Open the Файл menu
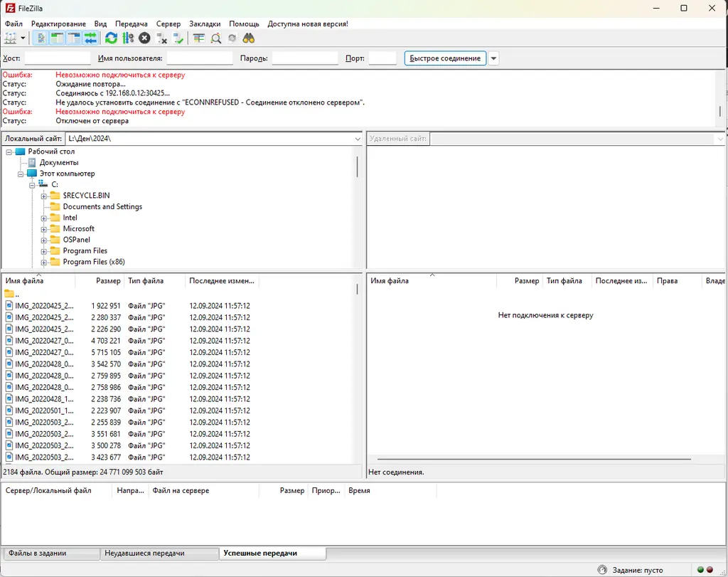 click(x=14, y=23)
